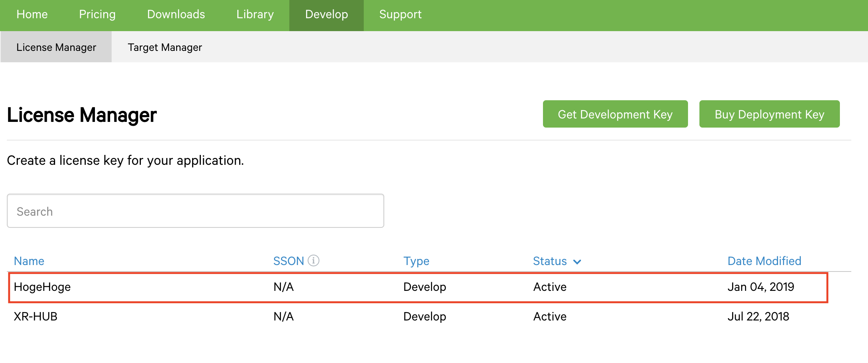Sort by the Type column header
This screenshot has width=868, height=363.
coord(416,261)
